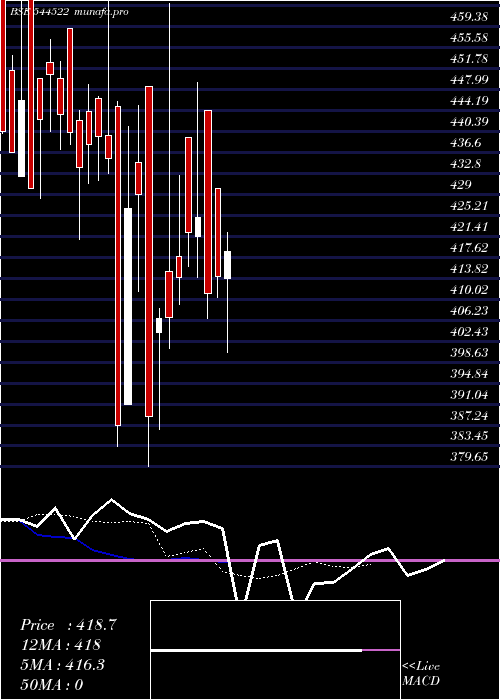This screenshot has height=700, width=500.
Task: Click the 387.24 price axis label
Action: [469, 416]
